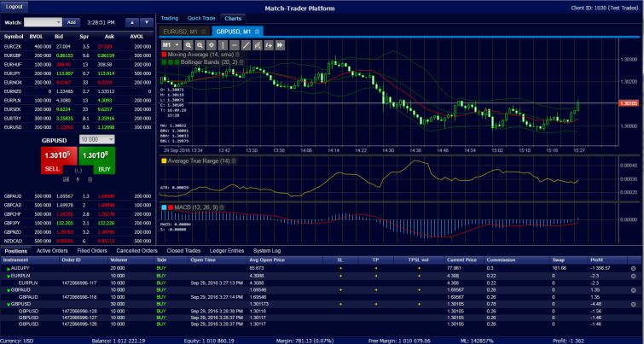Close the EURPLN position with X icon

pyautogui.click(x=633, y=276)
